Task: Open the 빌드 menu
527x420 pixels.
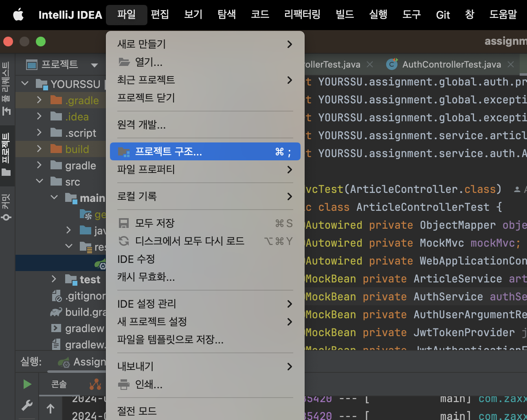Action: (345, 15)
